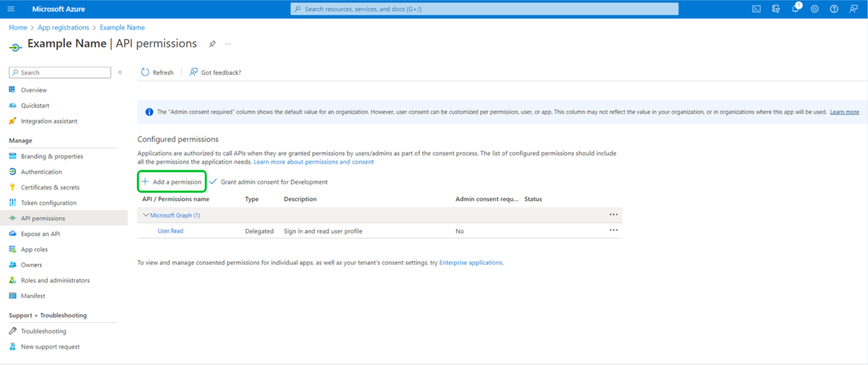Collapse the left sidebar with chevrons
This screenshot has width=868, height=365.
click(x=120, y=72)
